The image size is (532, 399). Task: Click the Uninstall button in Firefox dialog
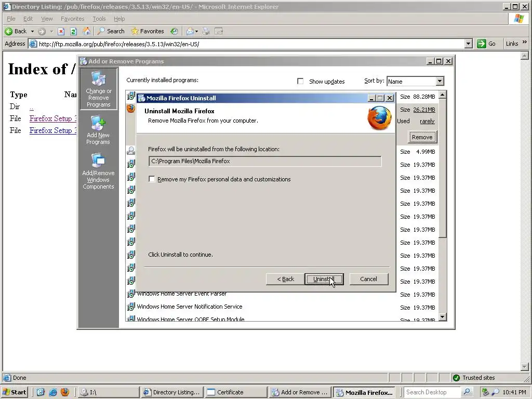click(x=324, y=279)
